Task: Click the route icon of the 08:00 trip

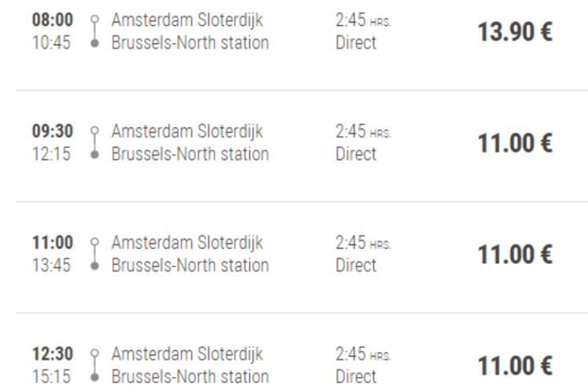Action: [95, 31]
